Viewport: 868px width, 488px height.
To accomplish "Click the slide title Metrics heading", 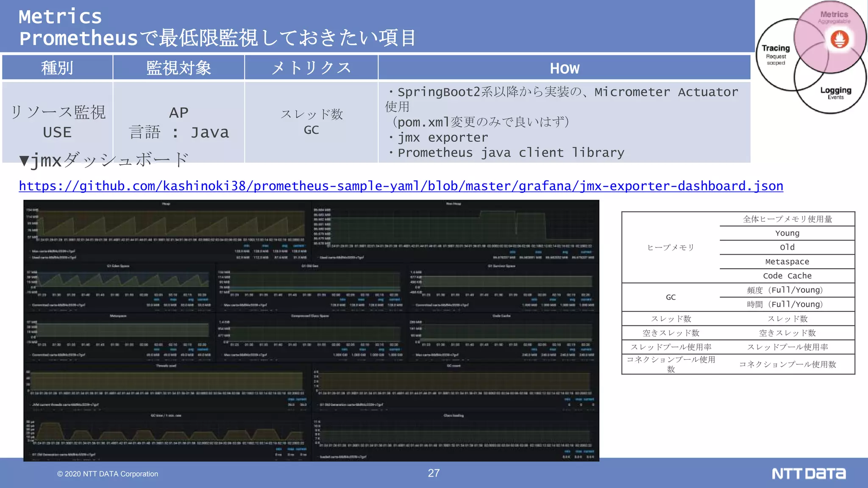I will tap(60, 17).
